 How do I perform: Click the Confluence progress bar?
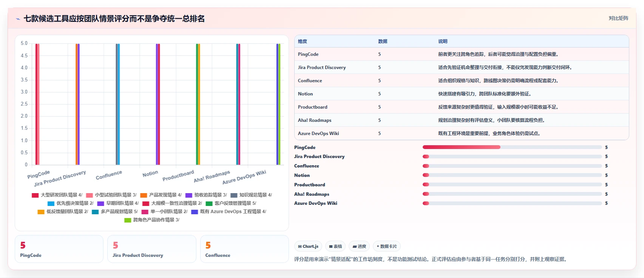(x=512, y=166)
